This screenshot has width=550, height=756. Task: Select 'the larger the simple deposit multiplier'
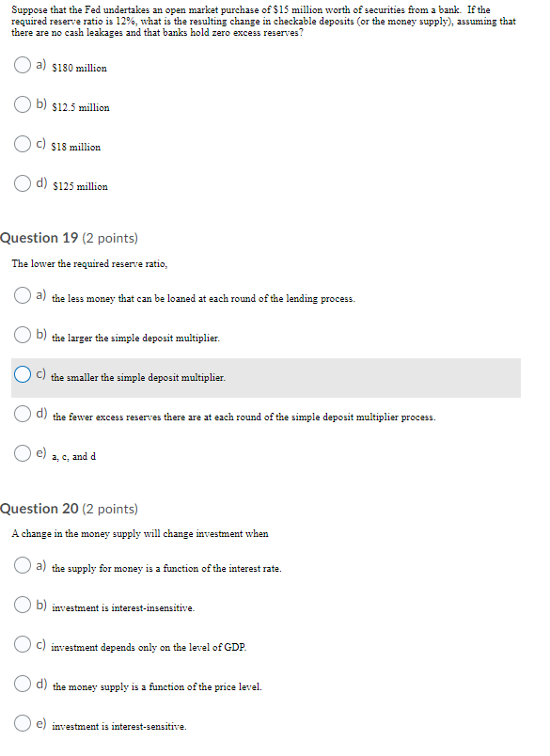click(23, 335)
